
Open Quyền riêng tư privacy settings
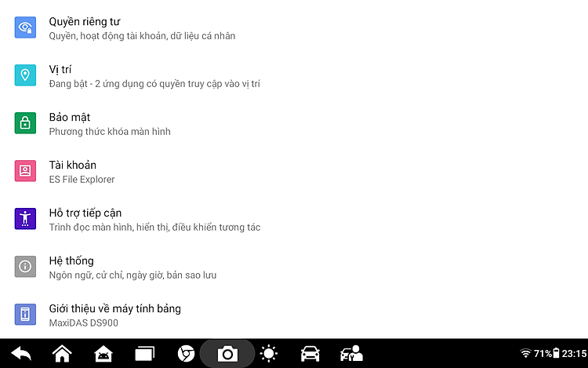coord(294,27)
